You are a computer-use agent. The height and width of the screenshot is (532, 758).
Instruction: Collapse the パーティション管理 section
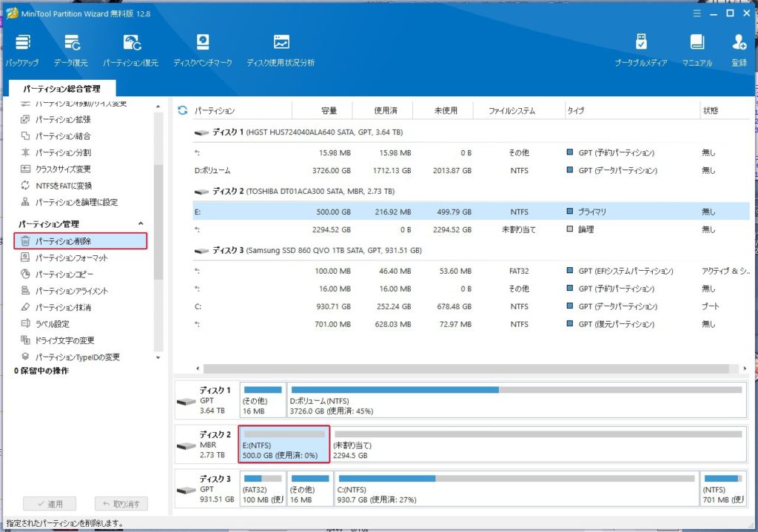point(141,224)
